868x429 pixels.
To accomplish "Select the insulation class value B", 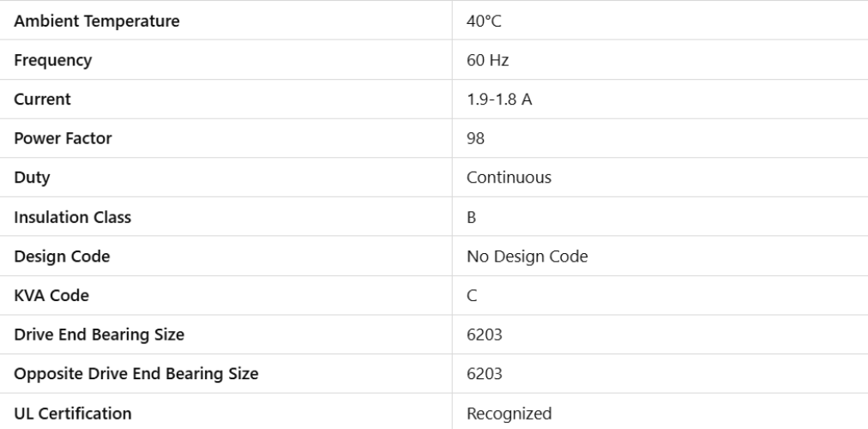I will coord(471,217).
